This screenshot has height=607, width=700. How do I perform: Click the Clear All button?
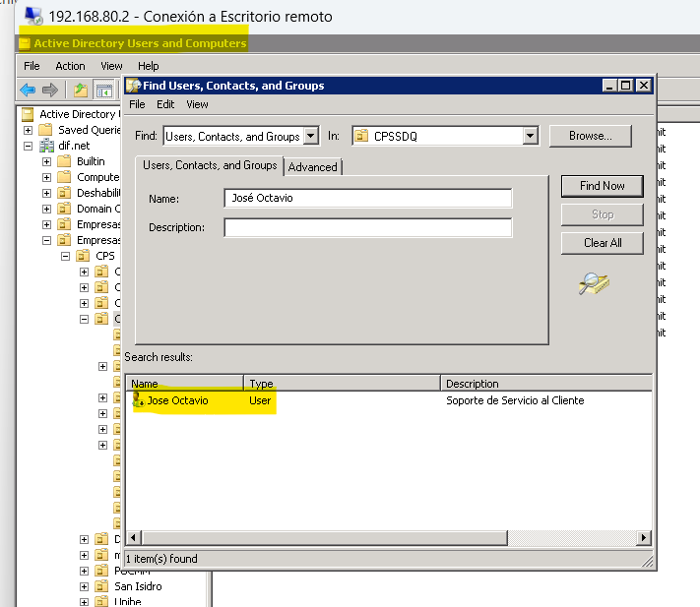tap(603, 243)
